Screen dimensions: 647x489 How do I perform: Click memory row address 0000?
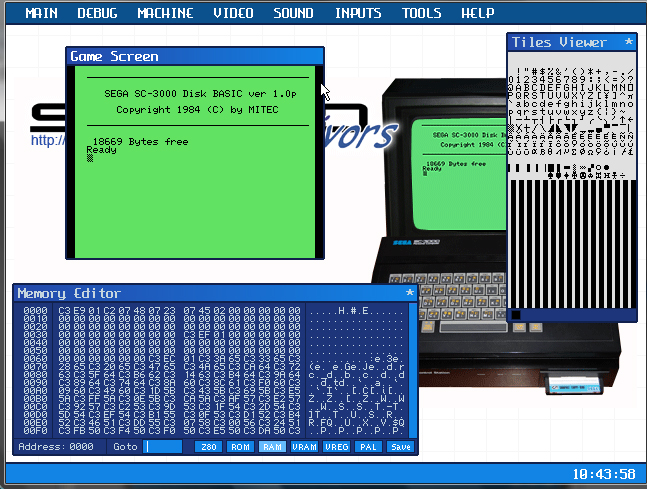point(35,310)
